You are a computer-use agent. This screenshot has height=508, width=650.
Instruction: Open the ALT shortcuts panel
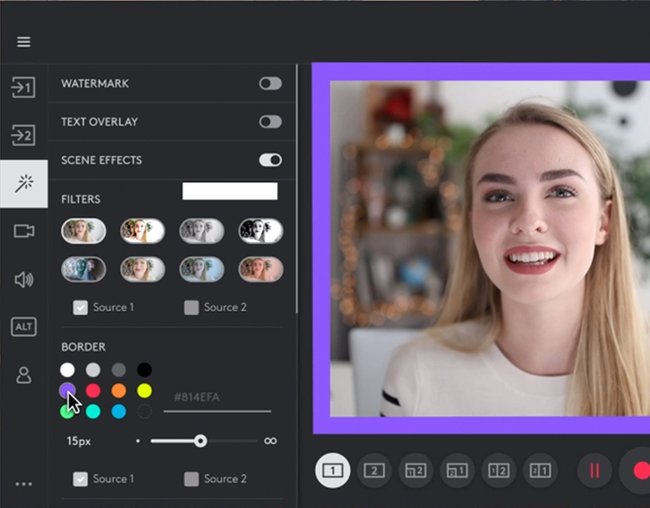(24, 327)
